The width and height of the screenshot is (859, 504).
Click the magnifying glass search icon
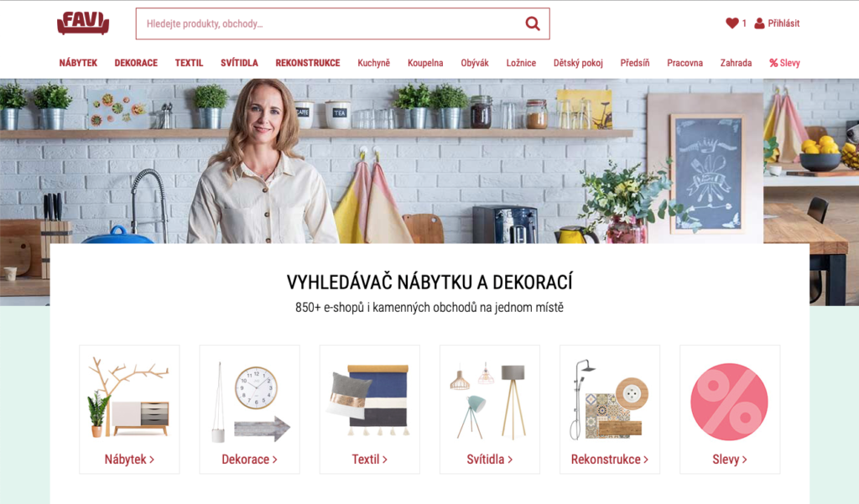533,23
